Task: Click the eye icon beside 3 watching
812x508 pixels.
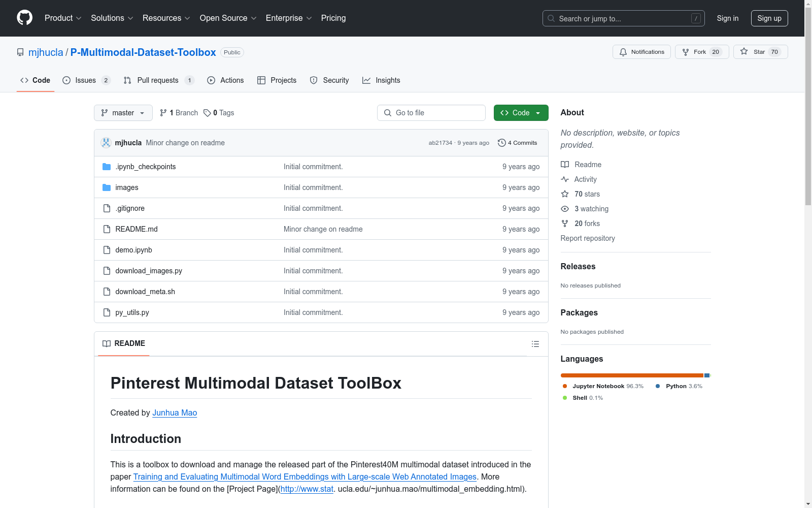Action: coord(565,209)
